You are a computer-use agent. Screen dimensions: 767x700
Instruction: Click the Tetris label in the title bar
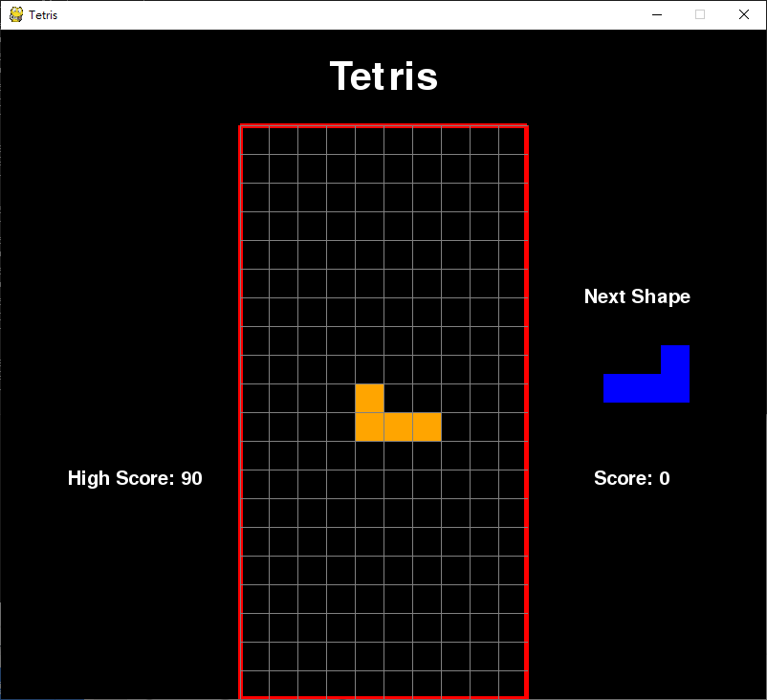pyautogui.click(x=43, y=14)
